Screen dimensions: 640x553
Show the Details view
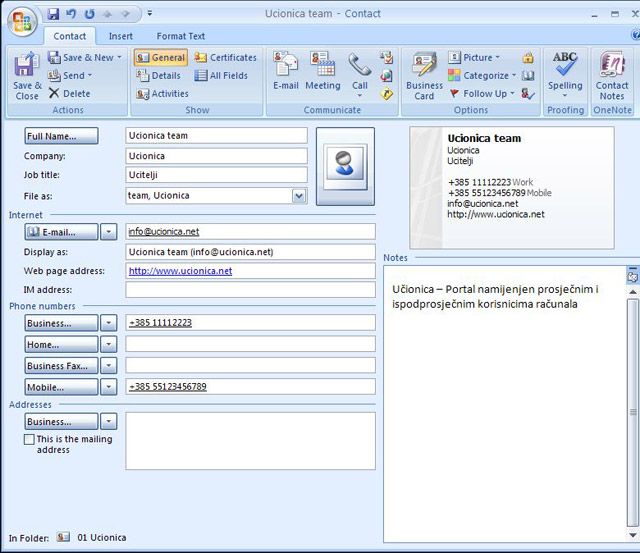pyautogui.click(x=158, y=76)
